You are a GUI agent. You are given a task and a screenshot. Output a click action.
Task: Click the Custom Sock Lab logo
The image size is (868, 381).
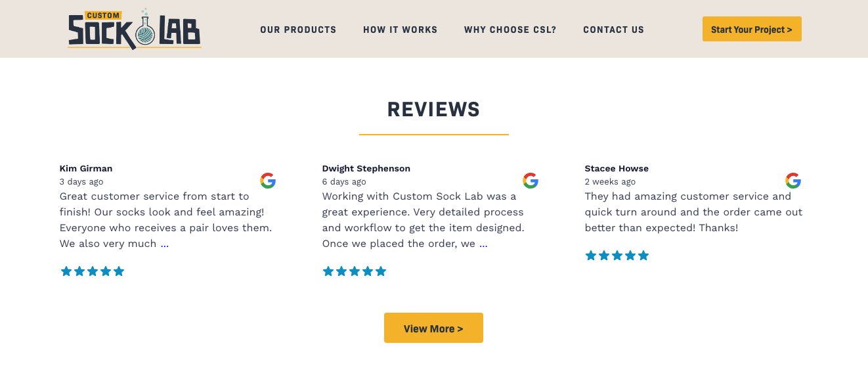135,30
